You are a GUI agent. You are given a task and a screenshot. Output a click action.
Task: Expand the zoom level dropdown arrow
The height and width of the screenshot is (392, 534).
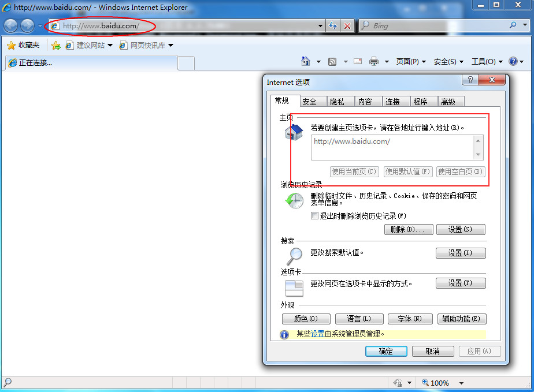click(461, 383)
